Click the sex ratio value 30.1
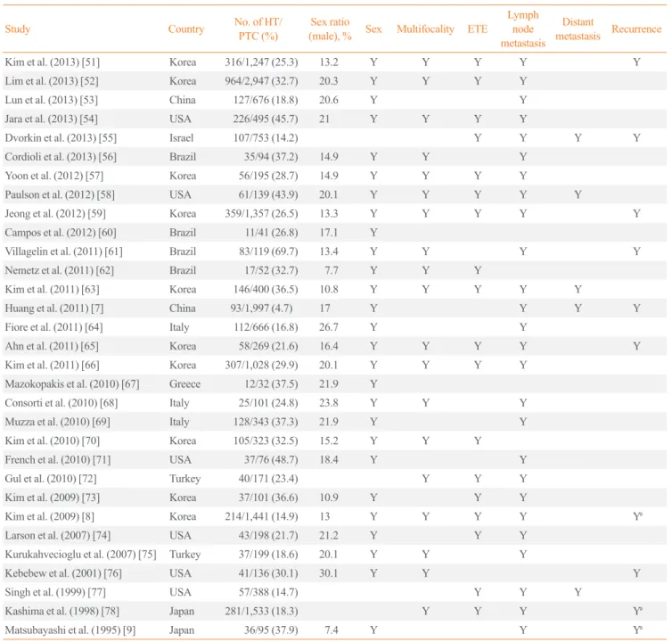This screenshot has height=642, width=672. click(x=328, y=573)
